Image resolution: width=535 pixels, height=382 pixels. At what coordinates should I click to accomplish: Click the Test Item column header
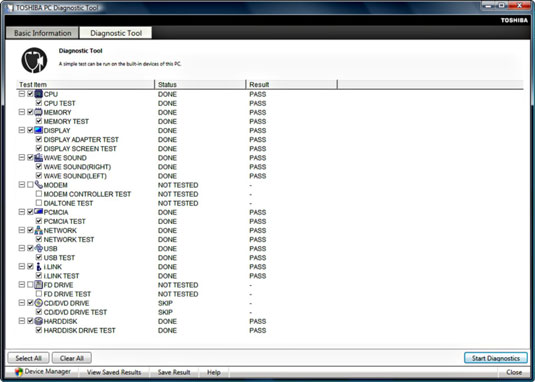coord(85,84)
